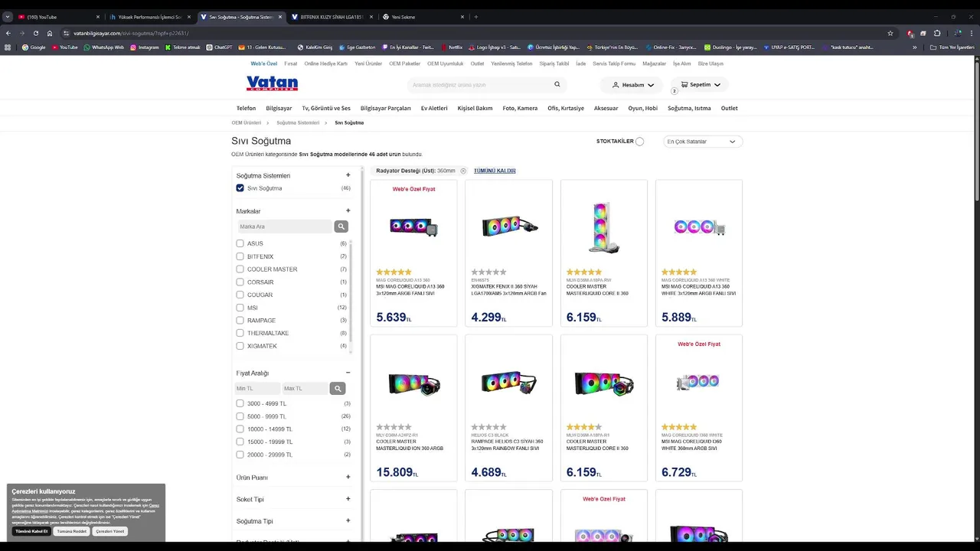The image size is (980, 551).
Task: Open the MSI MAG CORELIQUID A13 360 thumbnail at 5.639 TL
Action: coord(413,227)
